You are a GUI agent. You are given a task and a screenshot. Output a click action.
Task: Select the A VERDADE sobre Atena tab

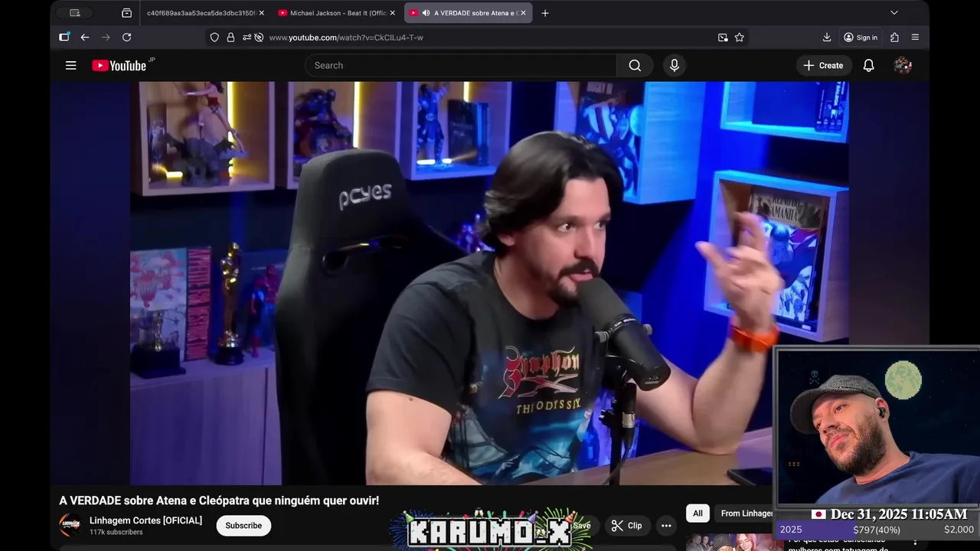click(x=467, y=13)
